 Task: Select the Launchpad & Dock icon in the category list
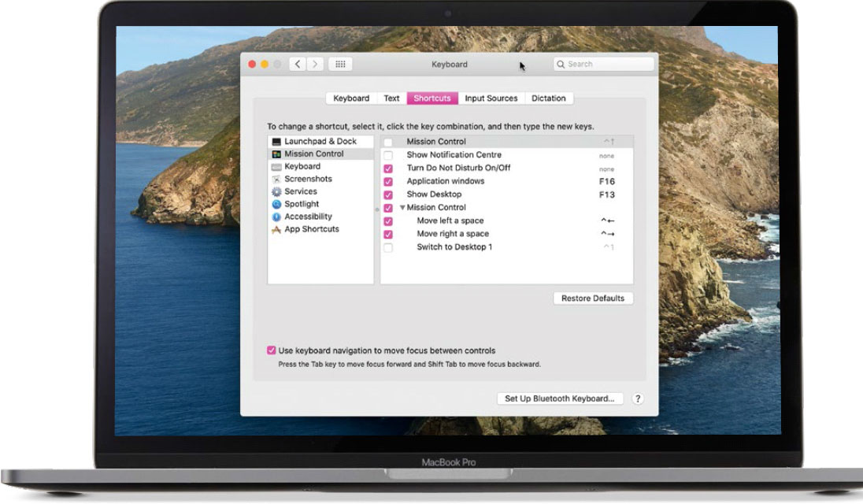(x=276, y=142)
